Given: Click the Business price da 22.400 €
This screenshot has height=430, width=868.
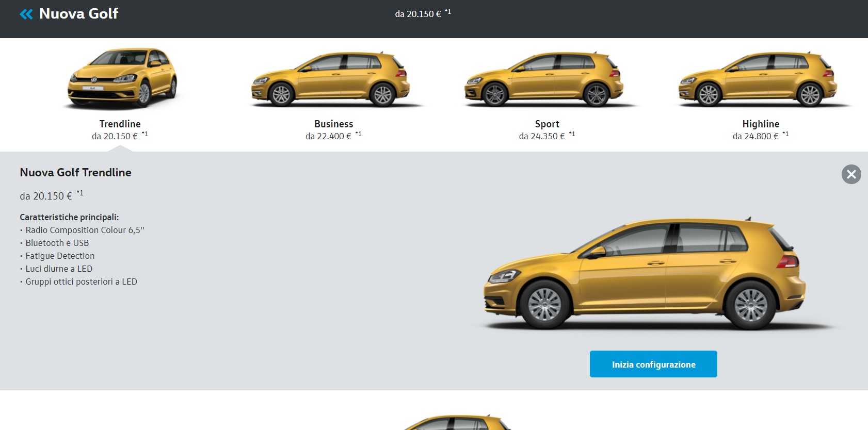Looking at the screenshot, I should coord(328,136).
